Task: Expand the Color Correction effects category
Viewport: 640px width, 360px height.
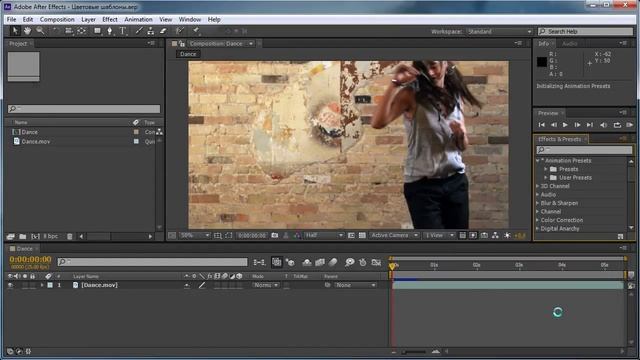Action: click(538, 220)
